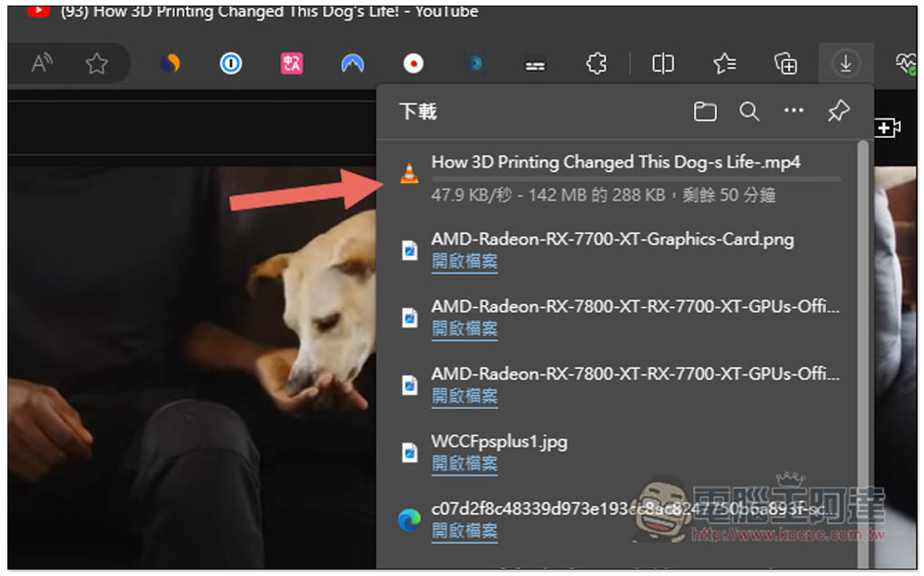The image size is (924, 576).
Task: Open file link under WCCFpsplus1.jpg
Action: [x=465, y=464]
